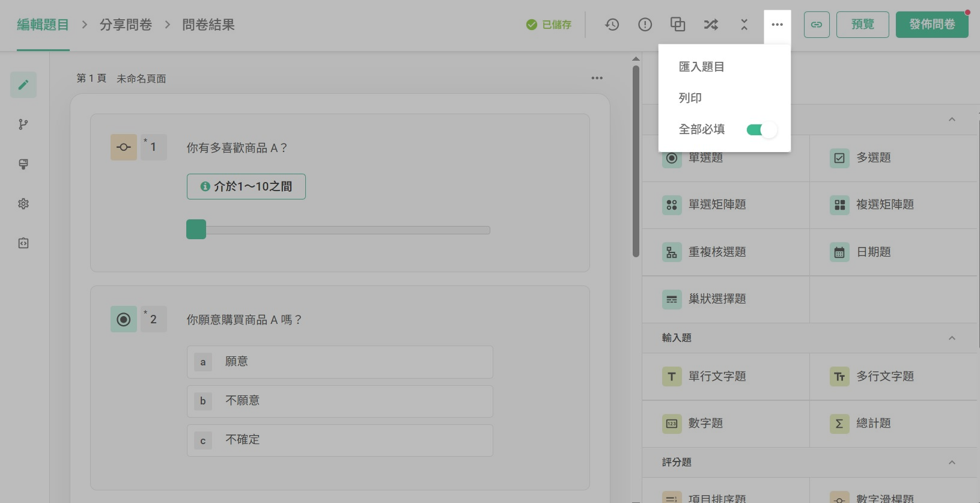Open the page options three-dot menu
Screen dimensions: 980x503
(x=597, y=78)
